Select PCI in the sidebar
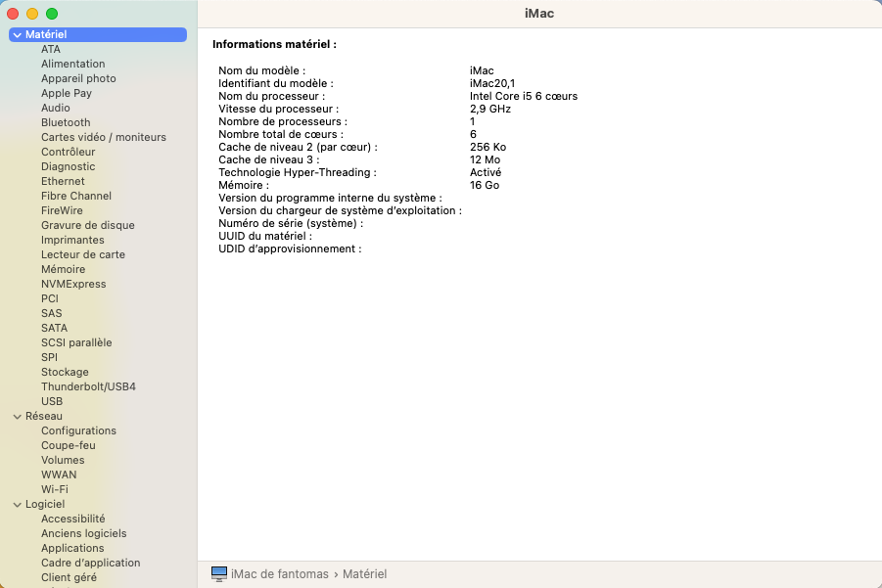This screenshot has width=882, height=588. click(x=50, y=298)
